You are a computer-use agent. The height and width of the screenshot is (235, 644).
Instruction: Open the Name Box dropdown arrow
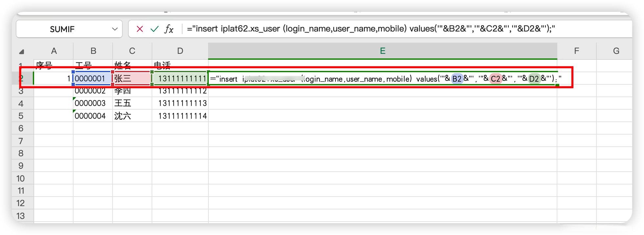[115, 29]
